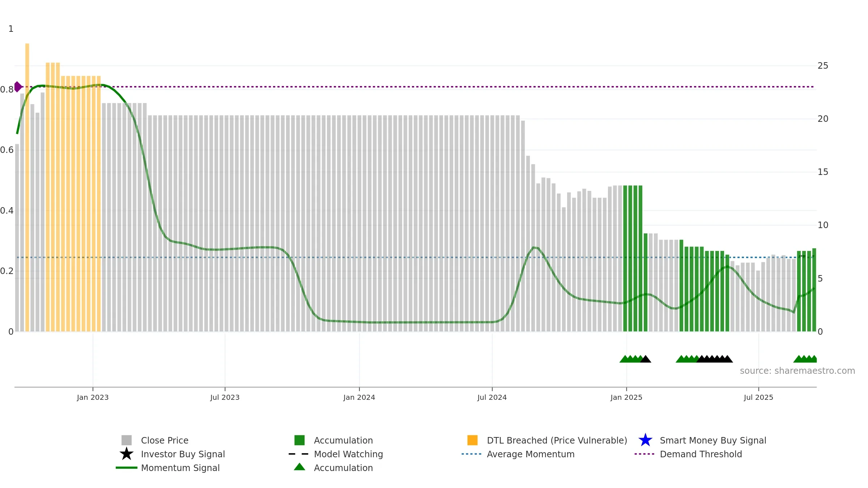Toggle the Close Price legend label

[165, 440]
